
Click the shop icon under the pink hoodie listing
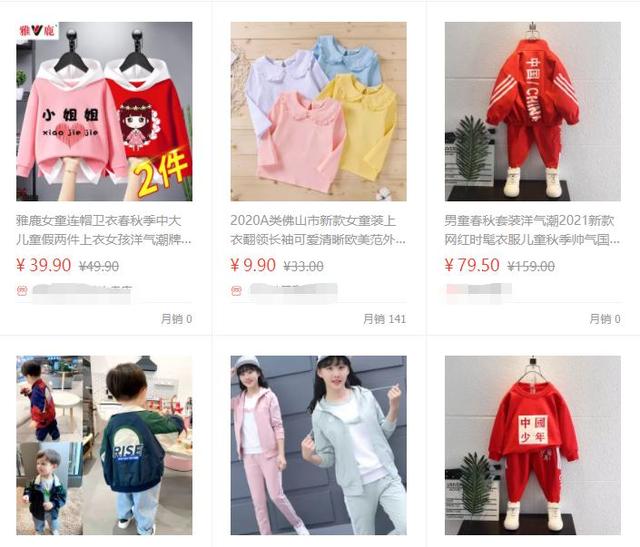point(22,291)
